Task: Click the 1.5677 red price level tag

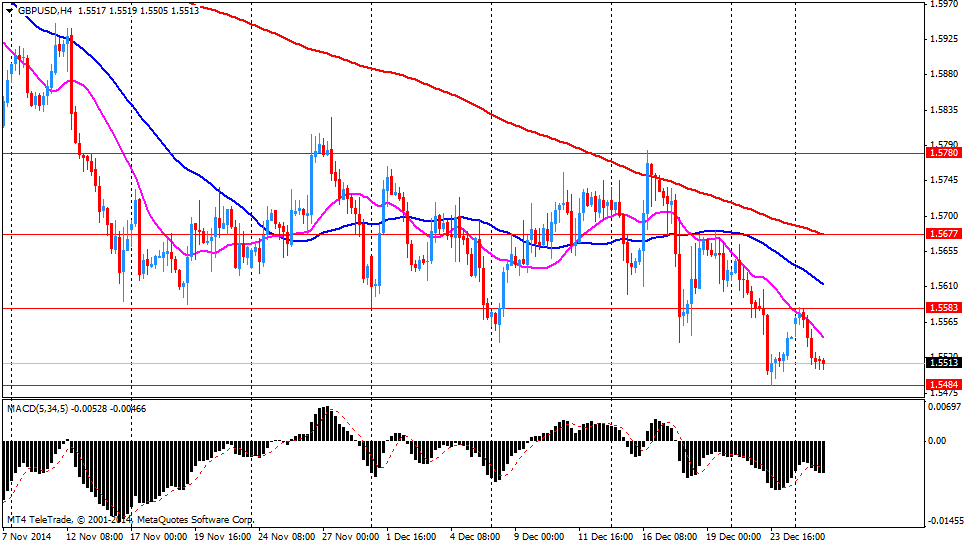Action: click(x=943, y=234)
